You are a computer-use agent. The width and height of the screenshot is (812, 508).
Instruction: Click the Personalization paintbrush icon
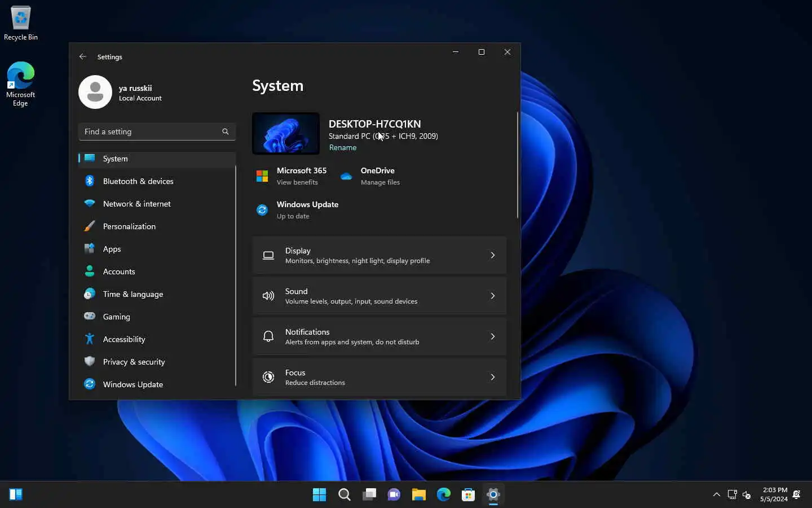coord(89,226)
